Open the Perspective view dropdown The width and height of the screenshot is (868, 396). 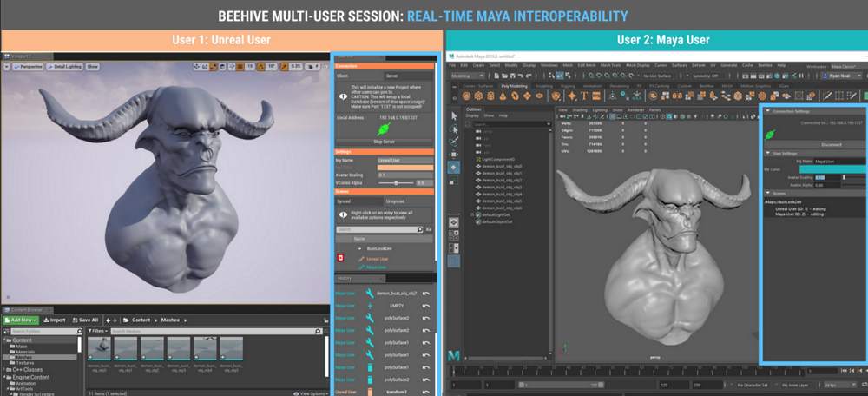30,66
